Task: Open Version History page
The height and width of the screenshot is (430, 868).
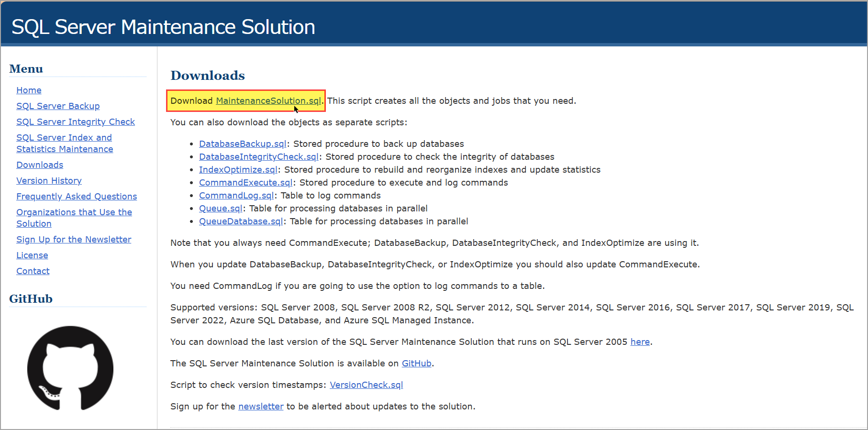Action: coord(49,181)
